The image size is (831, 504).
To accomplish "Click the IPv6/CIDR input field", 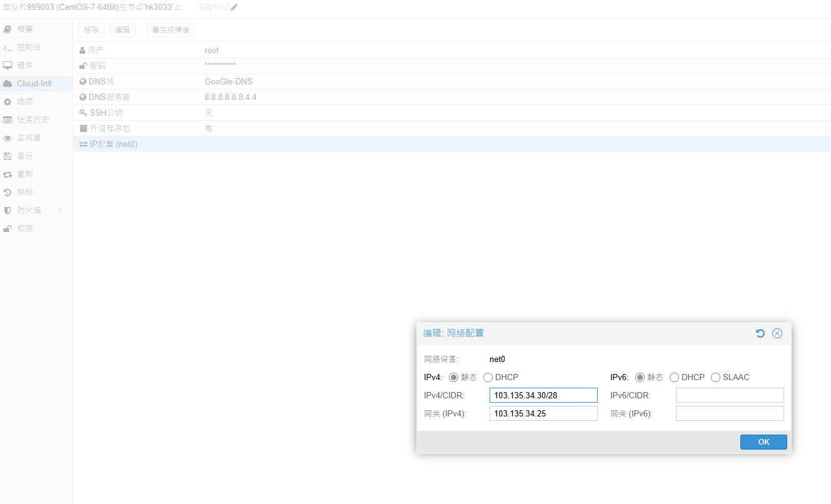I will coord(729,395).
